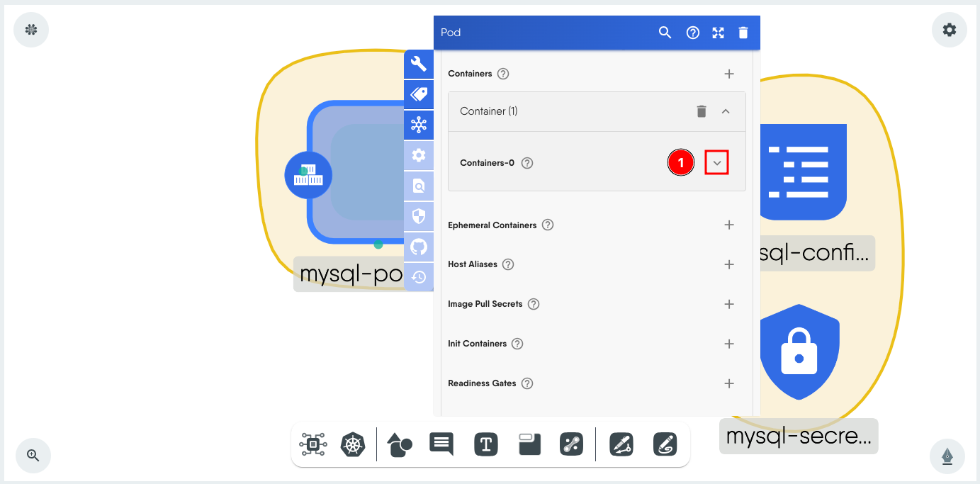
Task: Open the highlighted Containers-0 dropdown
Action: 716,162
